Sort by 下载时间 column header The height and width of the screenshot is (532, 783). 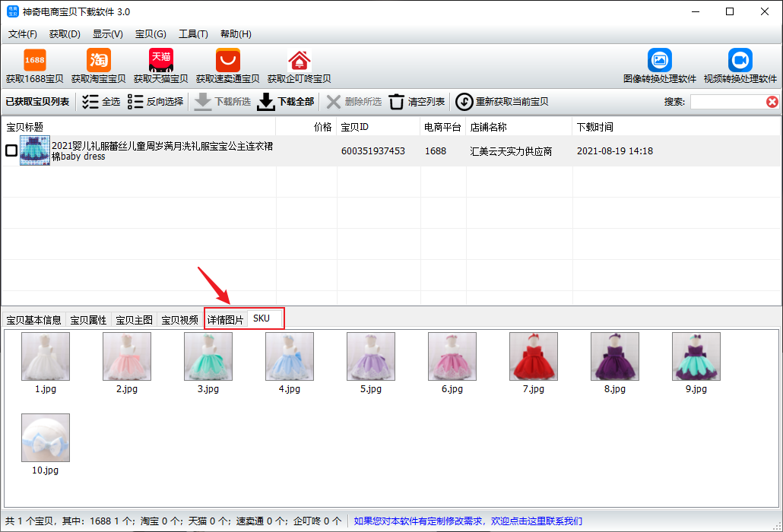point(677,127)
